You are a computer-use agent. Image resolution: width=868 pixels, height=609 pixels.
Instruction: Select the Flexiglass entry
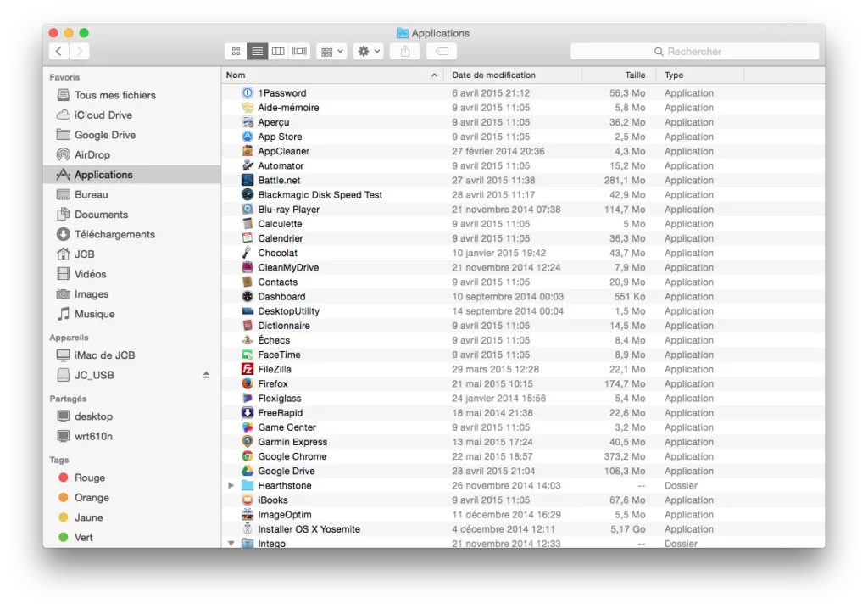[x=523, y=398]
